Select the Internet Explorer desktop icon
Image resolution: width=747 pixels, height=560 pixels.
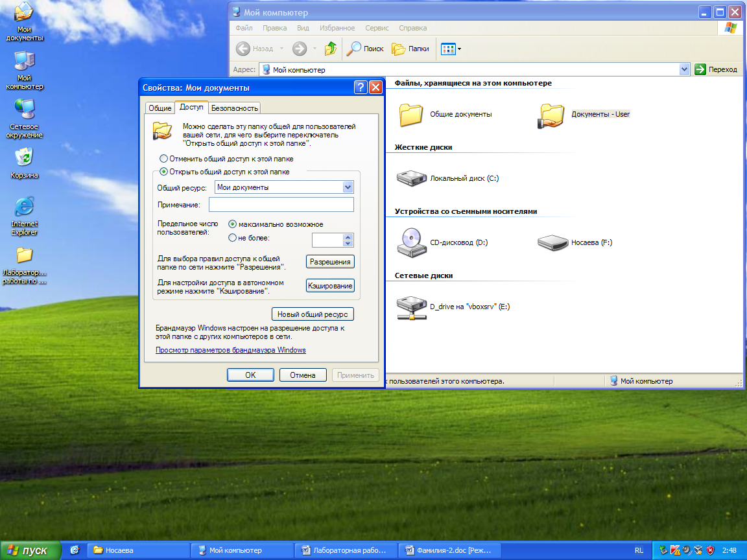coord(24,216)
